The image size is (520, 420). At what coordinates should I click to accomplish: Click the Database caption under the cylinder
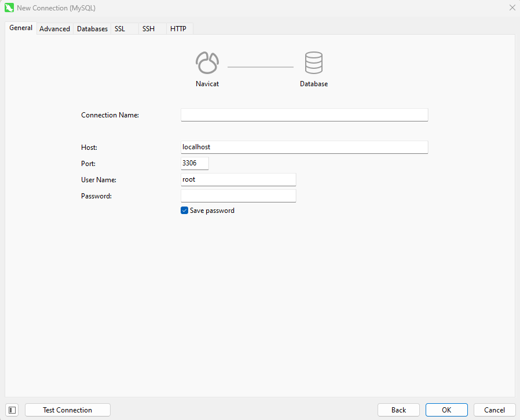[314, 84]
